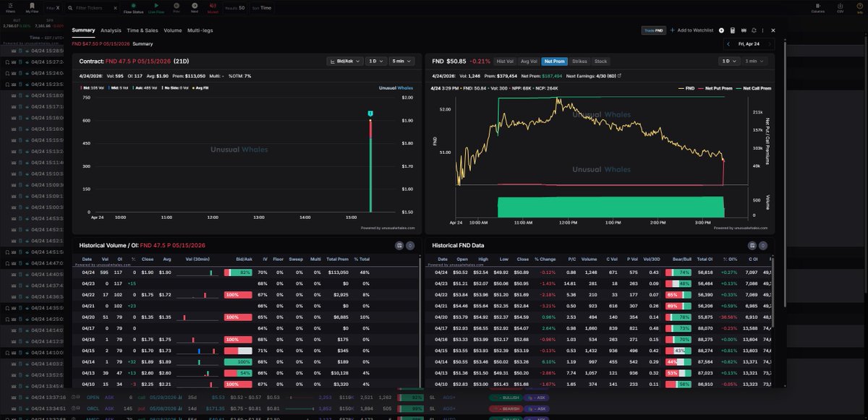Click the FND 47.5 P 05/15/2026 contract title

click(x=138, y=61)
